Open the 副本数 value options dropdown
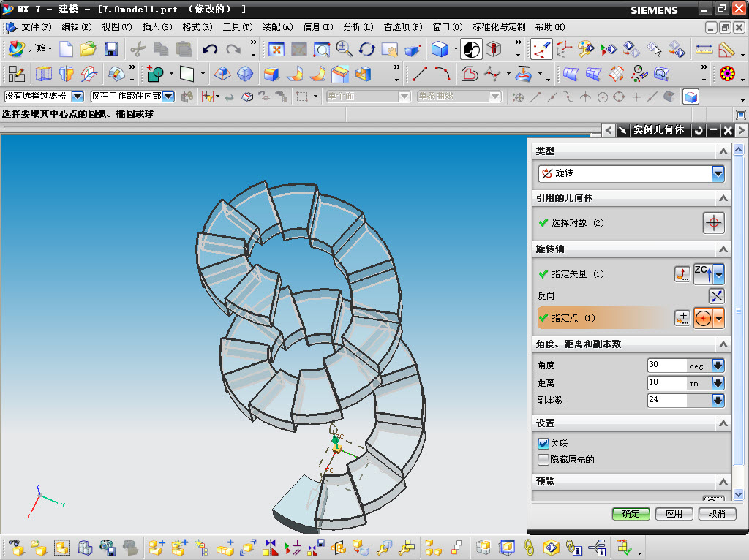 click(718, 400)
